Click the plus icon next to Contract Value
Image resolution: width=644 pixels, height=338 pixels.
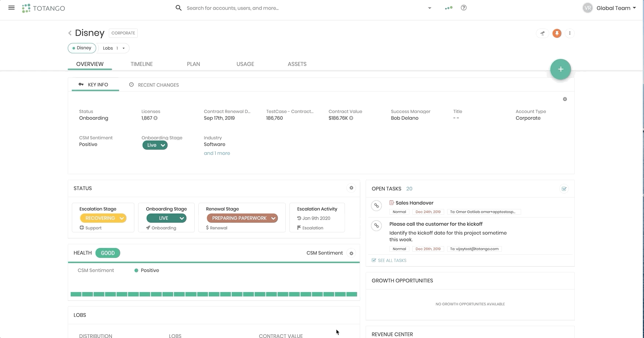[x=351, y=118]
